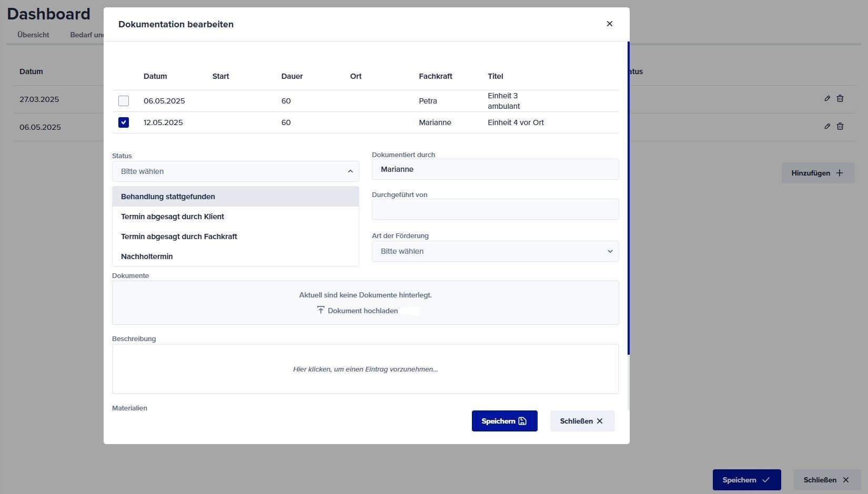Click the Hinzufügen button
The image size is (868, 494).
(x=817, y=172)
